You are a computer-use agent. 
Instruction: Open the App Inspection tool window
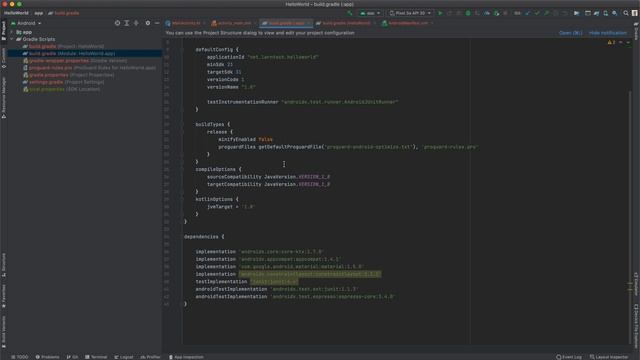[x=186, y=357]
